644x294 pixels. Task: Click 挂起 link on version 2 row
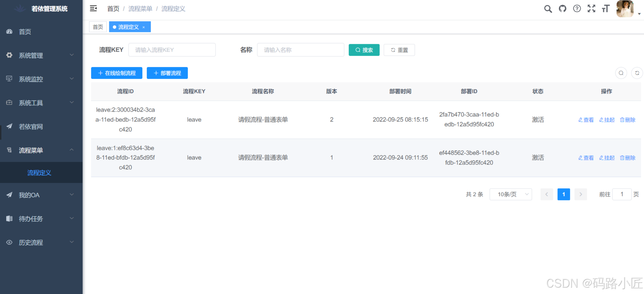pyautogui.click(x=607, y=120)
